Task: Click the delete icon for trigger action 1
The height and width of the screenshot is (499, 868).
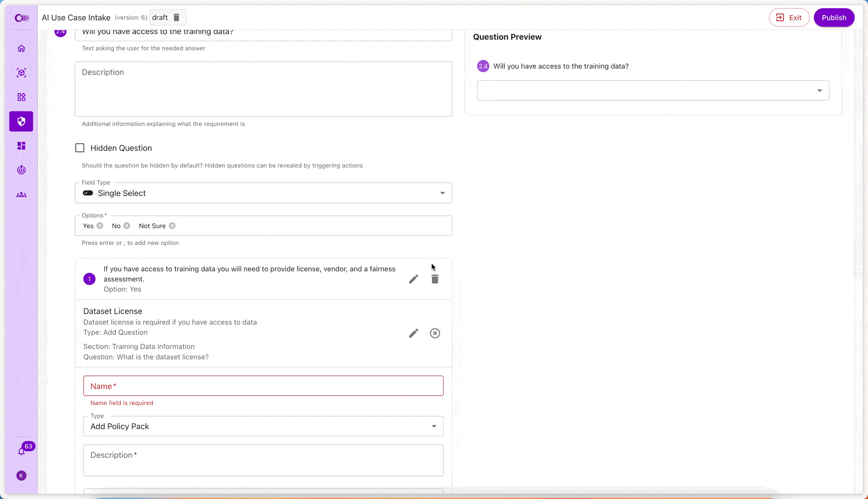Action: coord(434,279)
